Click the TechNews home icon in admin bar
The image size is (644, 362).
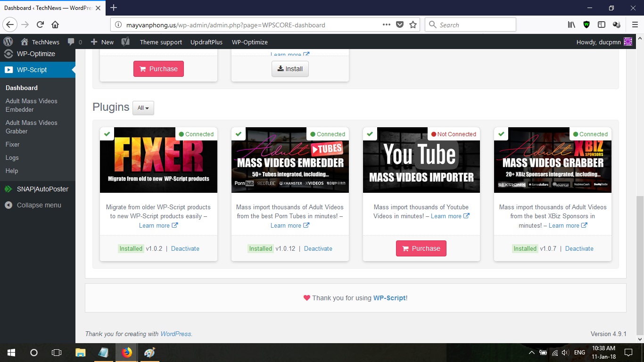(24, 42)
